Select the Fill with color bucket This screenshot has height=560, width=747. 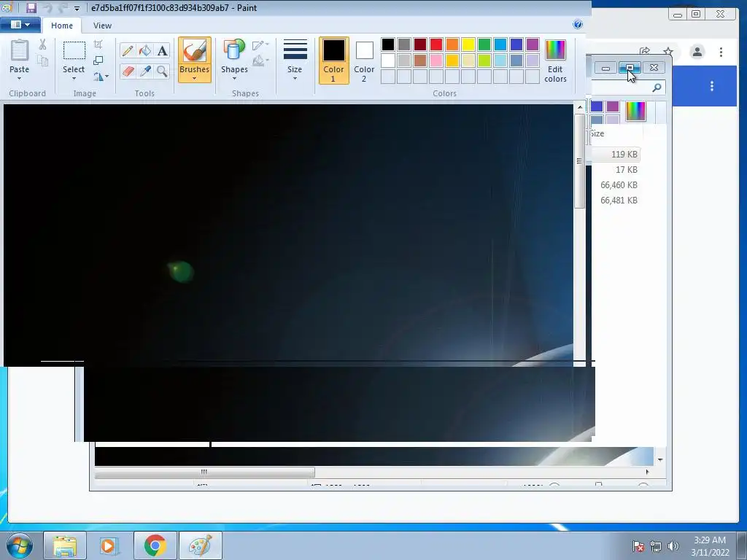pos(145,50)
